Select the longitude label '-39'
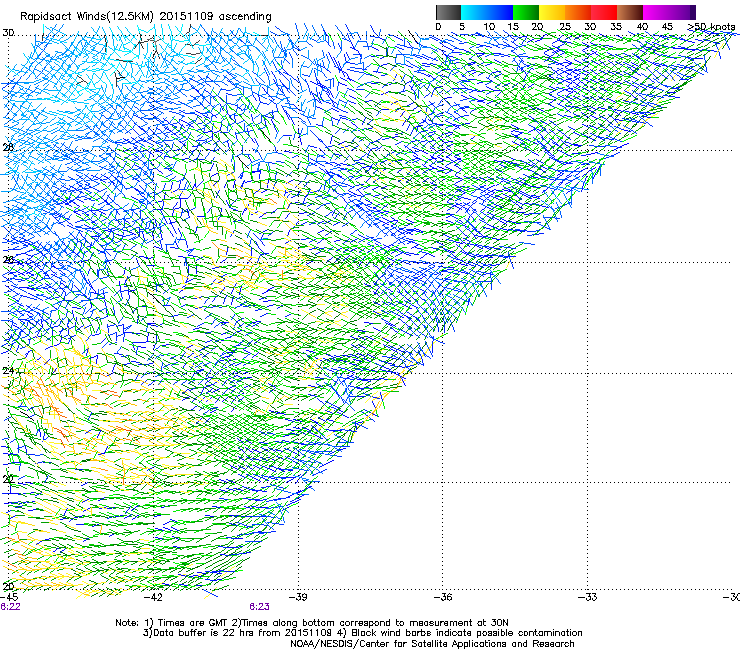The width and height of the screenshot is (740, 650). click(x=298, y=597)
